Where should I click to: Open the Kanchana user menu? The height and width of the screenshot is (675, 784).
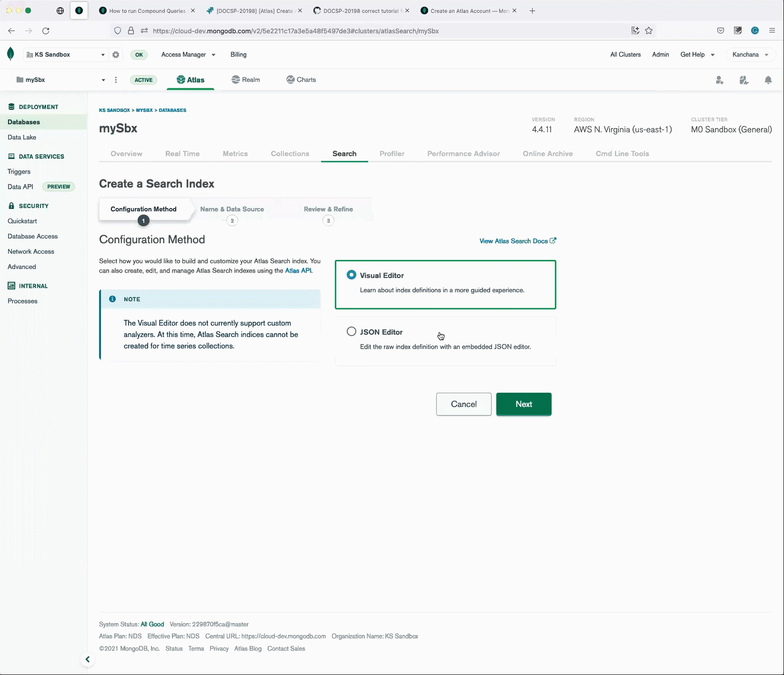[x=751, y=55]
